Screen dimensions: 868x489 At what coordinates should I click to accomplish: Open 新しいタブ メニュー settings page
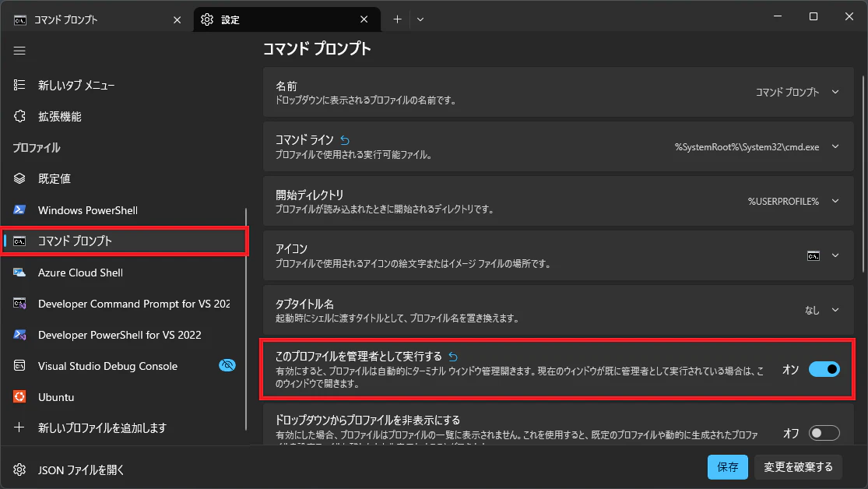[x=125, y=86]
